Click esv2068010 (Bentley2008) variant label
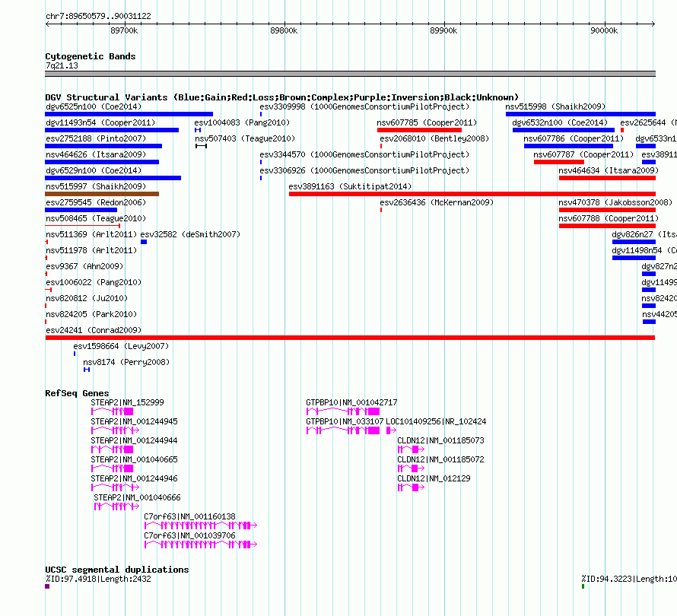The image size is (677, 616). (x=434, y=138)
